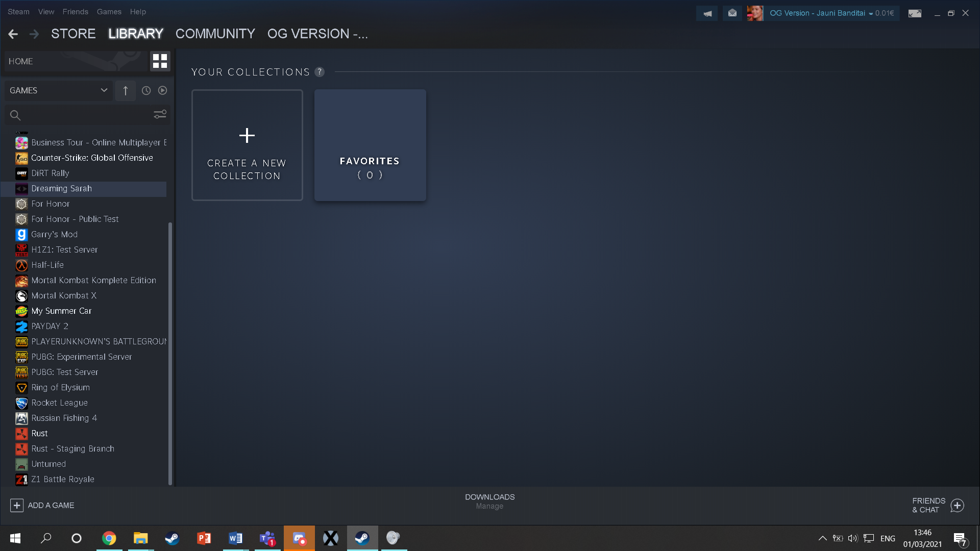Select For Honor - Public Test
This screenshot has height=551, width=980.
tap(75, 219)
